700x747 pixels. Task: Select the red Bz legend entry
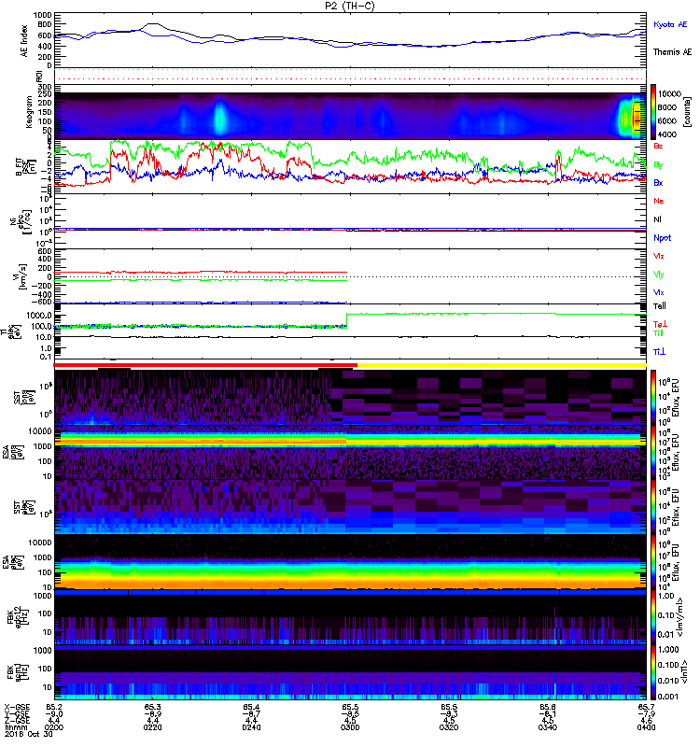click(x=659, y=147)
